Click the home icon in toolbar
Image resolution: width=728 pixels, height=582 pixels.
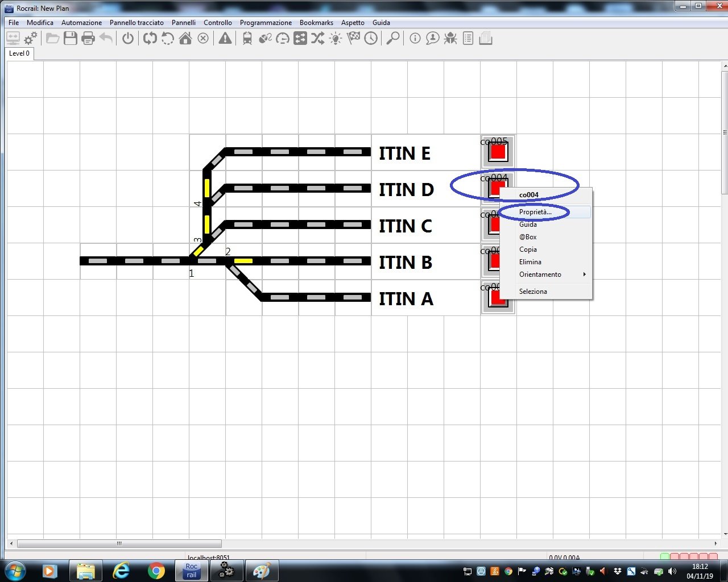click(x=185, y=39)
